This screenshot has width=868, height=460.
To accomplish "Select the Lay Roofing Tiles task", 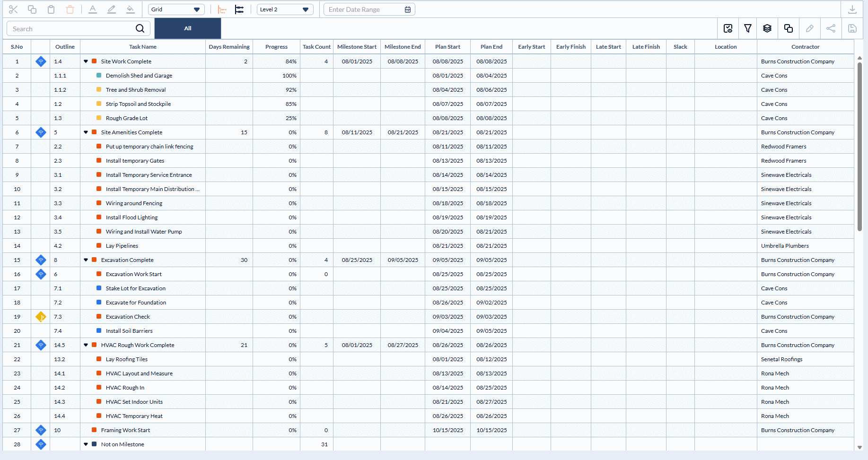I will [x=127, y=359].
